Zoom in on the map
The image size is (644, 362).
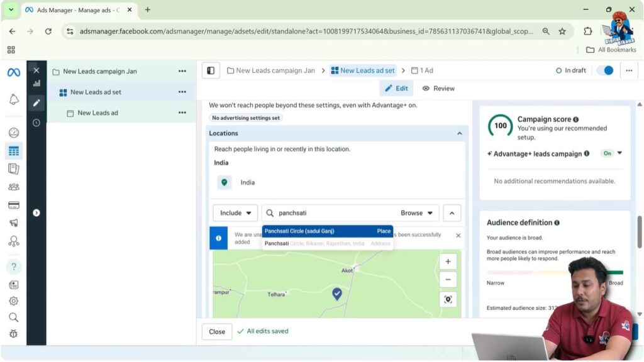448,261
